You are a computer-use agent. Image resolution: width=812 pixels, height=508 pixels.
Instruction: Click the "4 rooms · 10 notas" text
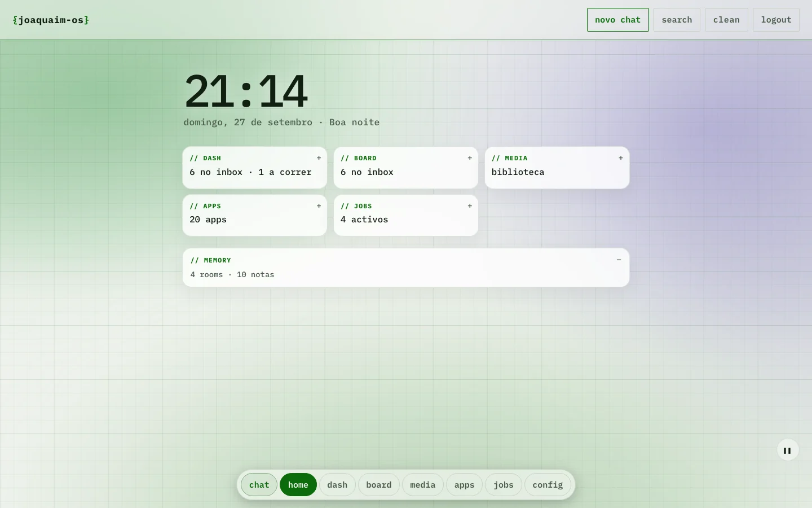(232, 275)
